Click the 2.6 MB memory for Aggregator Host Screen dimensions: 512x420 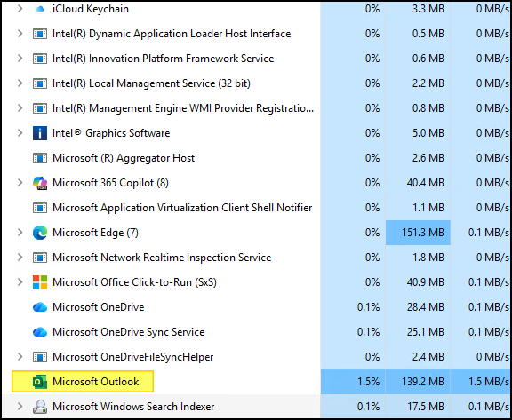(428, 158)
